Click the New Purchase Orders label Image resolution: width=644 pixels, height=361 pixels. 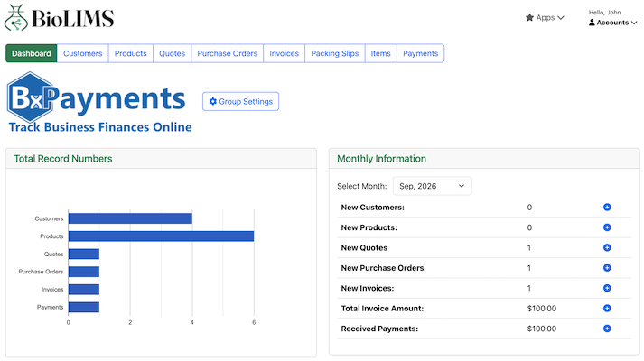382,268
